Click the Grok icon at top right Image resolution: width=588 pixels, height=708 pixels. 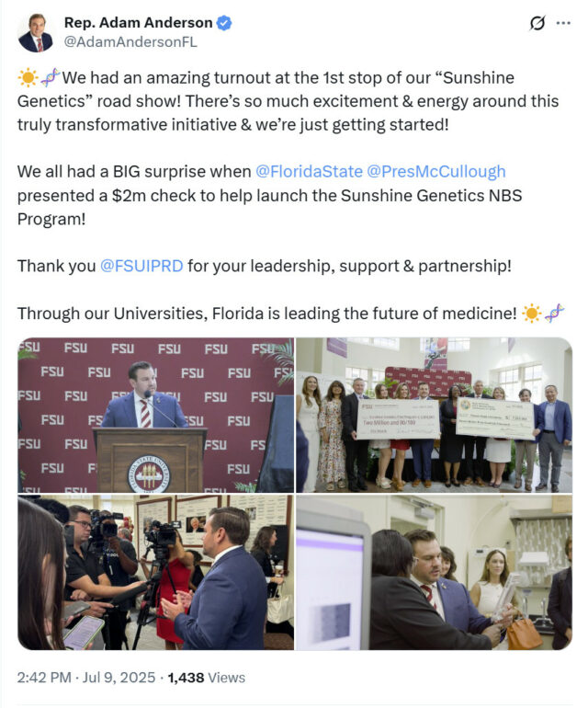click(537, 23)
